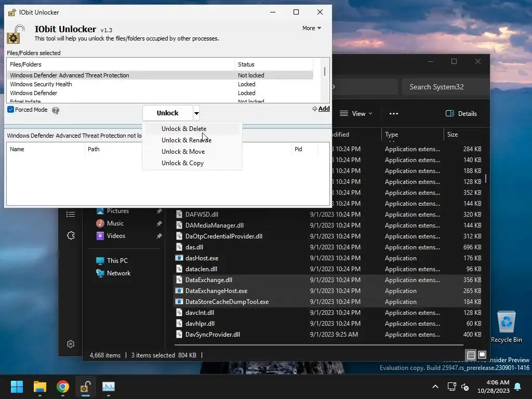Launch Google Chrome from taskbar
The image size is (532, 399).
tap(63, 387)
